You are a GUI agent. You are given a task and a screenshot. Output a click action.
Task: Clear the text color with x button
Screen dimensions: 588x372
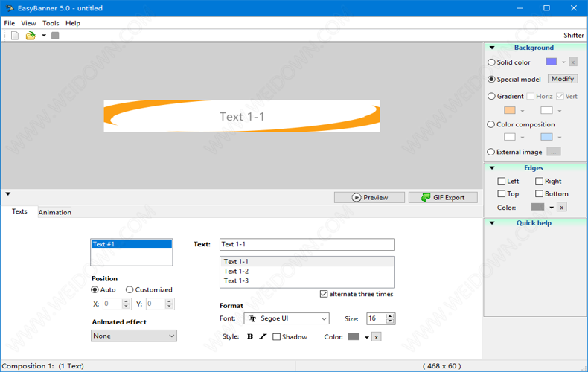pyautogui.click(x=377, y=337)
